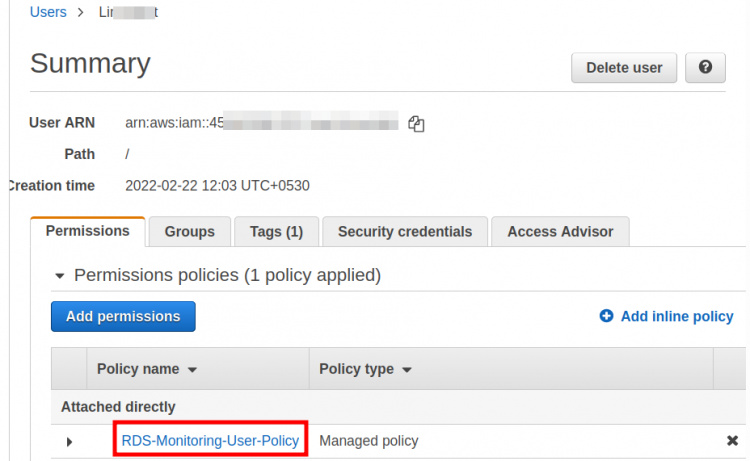
Task: Collapse the Permissions policies section
Action: (60, 275)
